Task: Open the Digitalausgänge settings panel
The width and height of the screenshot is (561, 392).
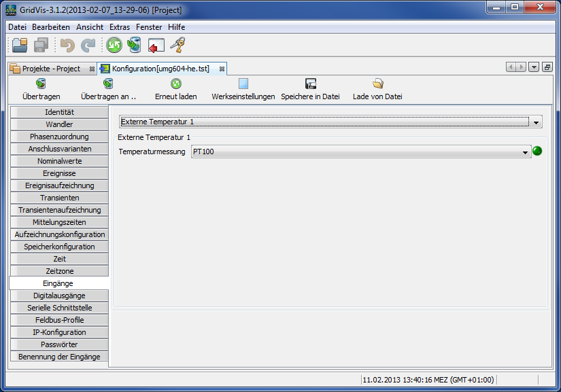Action: (x=59, y=296)
